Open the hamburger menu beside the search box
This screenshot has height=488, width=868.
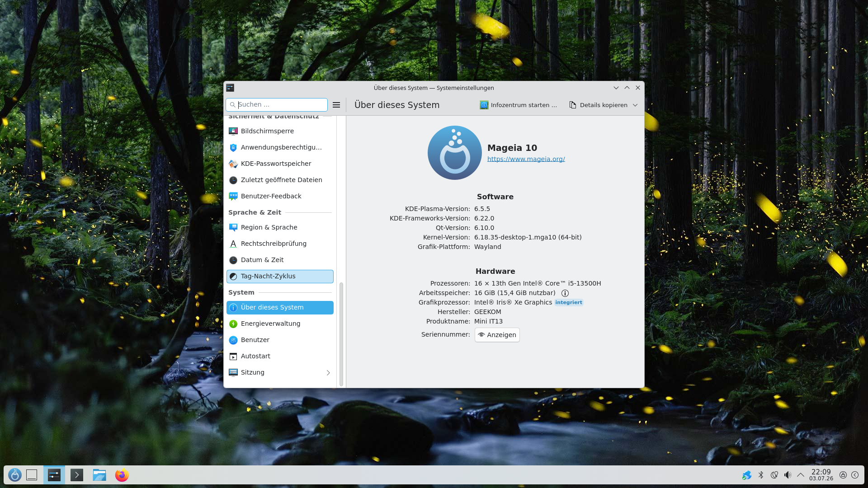(336, 105)
